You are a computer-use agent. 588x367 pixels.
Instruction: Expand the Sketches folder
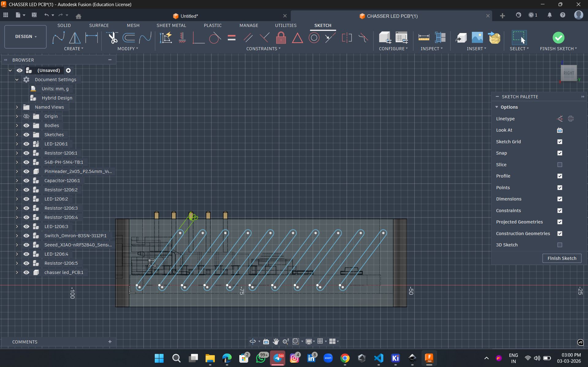click(17, 135)
